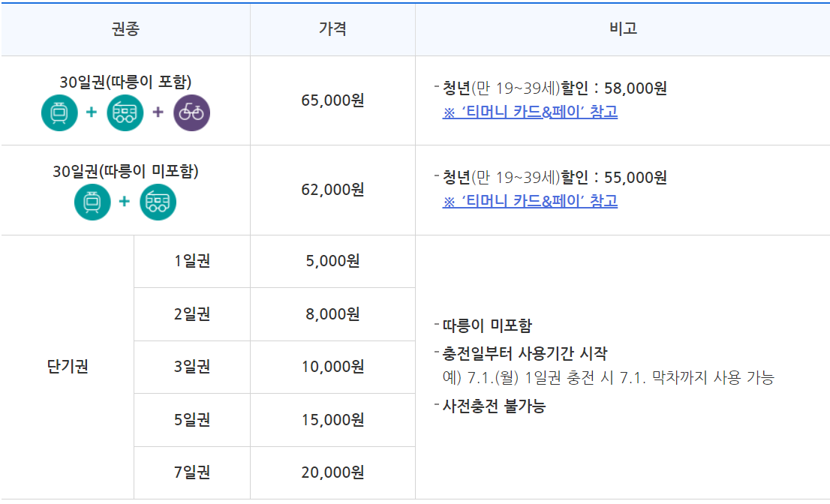The width and height of the screenshot is (830, 504).
Task: Click the 단기권 category cell
Action: coord(68,367)
